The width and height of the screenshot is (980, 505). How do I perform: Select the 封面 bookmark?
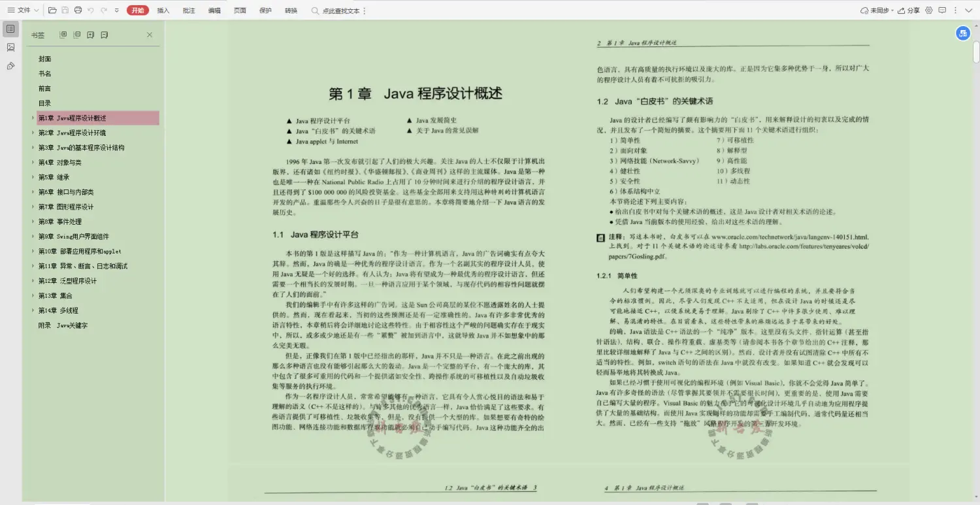[44, 59]
